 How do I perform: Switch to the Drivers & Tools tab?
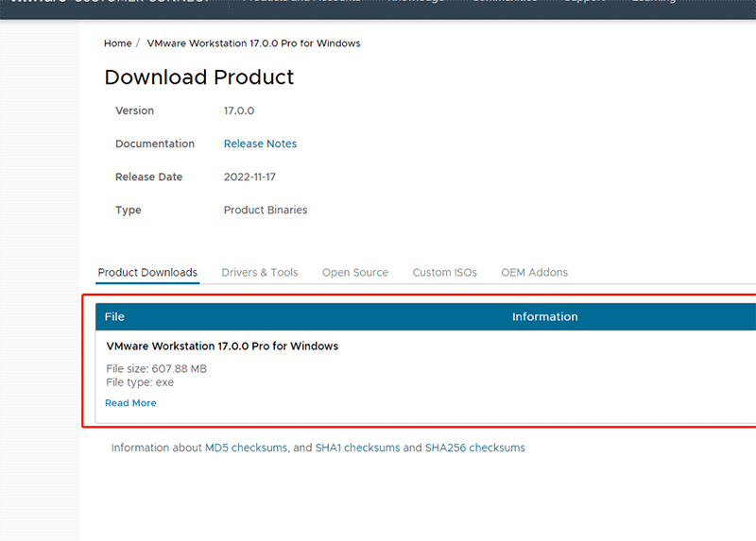pos(260,273)
